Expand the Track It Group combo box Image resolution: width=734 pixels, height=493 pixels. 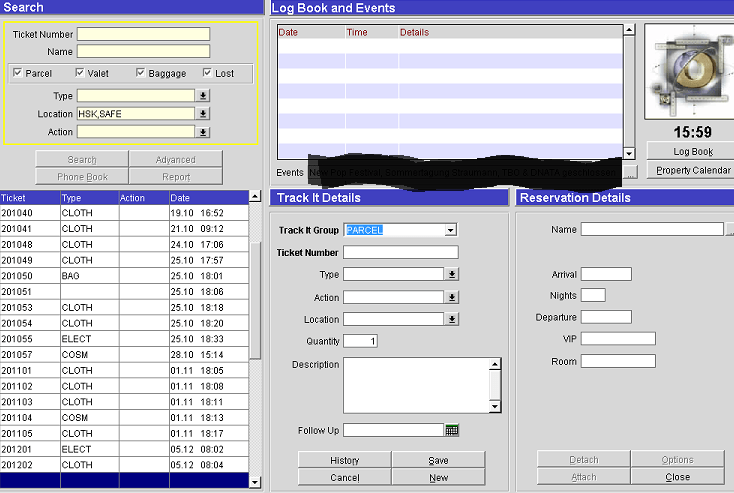(451, 230)
